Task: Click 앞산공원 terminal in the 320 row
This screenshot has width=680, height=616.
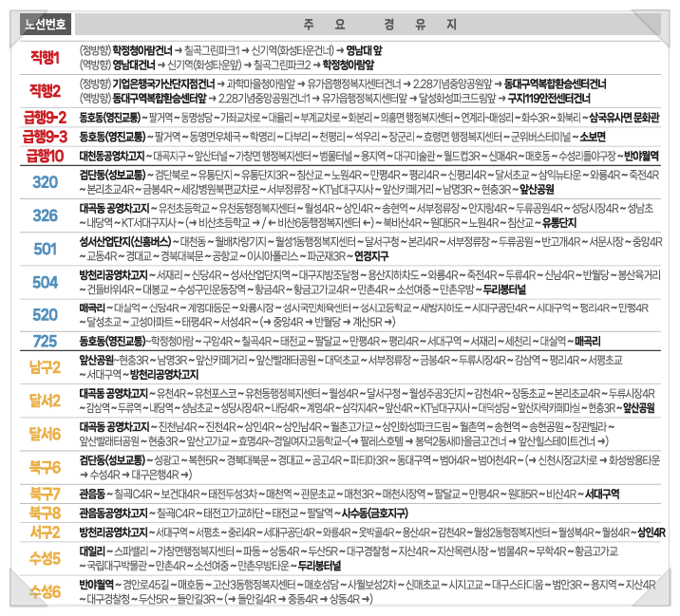Action: pyautogui.click(x=537, y=190)
